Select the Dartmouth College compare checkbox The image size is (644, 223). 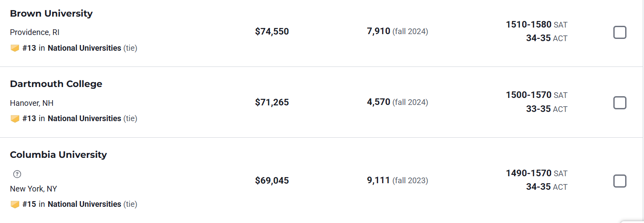619,103
